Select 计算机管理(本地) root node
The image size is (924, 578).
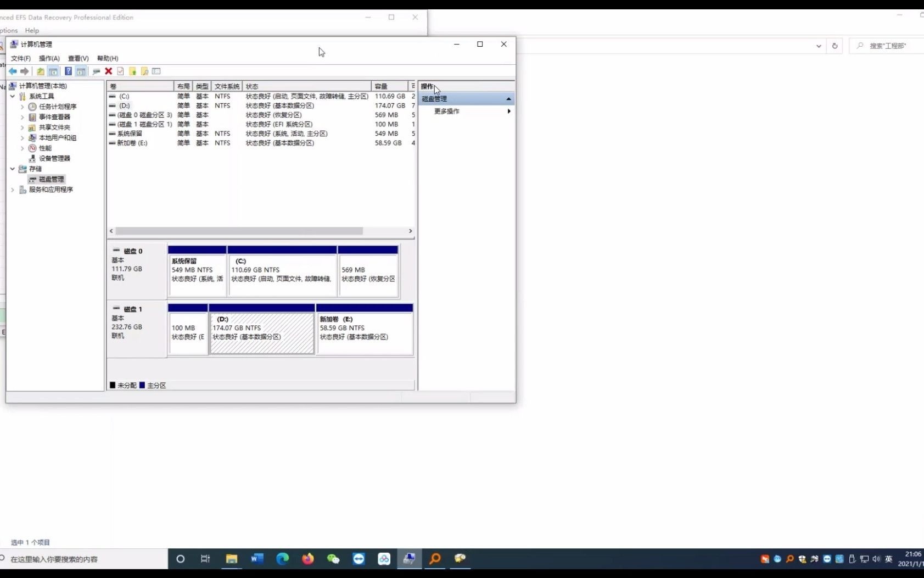pos(38,86)
